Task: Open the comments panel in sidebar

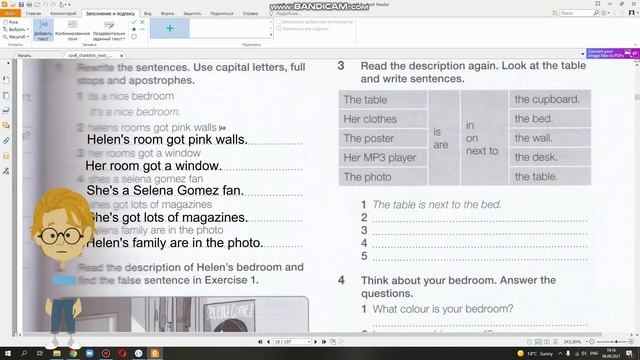Action: pos(6,125)
